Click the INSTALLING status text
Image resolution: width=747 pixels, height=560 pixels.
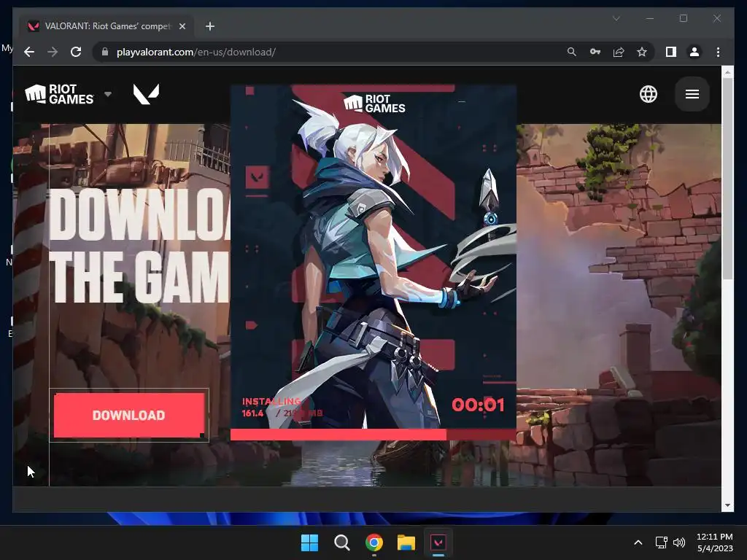point(271,402)
